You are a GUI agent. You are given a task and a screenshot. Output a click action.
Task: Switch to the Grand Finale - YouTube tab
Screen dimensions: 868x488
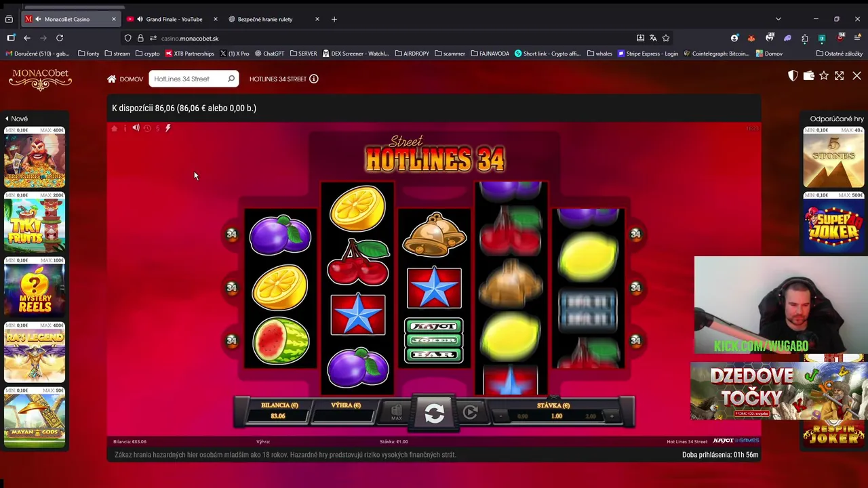coord(174,19)
